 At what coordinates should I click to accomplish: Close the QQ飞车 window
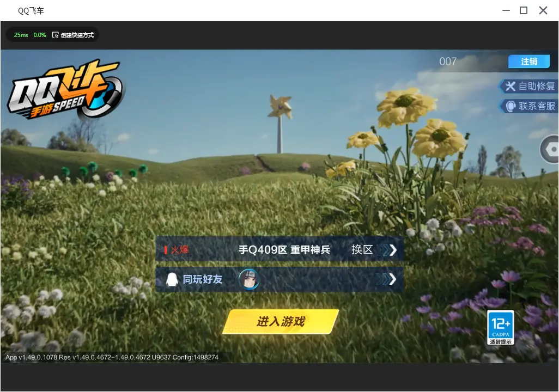(x=543, y=10)
